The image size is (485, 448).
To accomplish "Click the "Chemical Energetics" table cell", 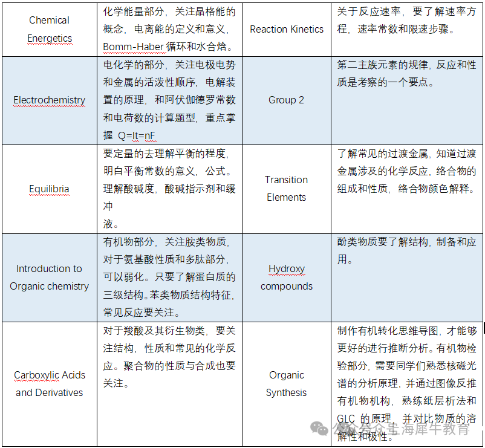I will click(x=50, y=30).
